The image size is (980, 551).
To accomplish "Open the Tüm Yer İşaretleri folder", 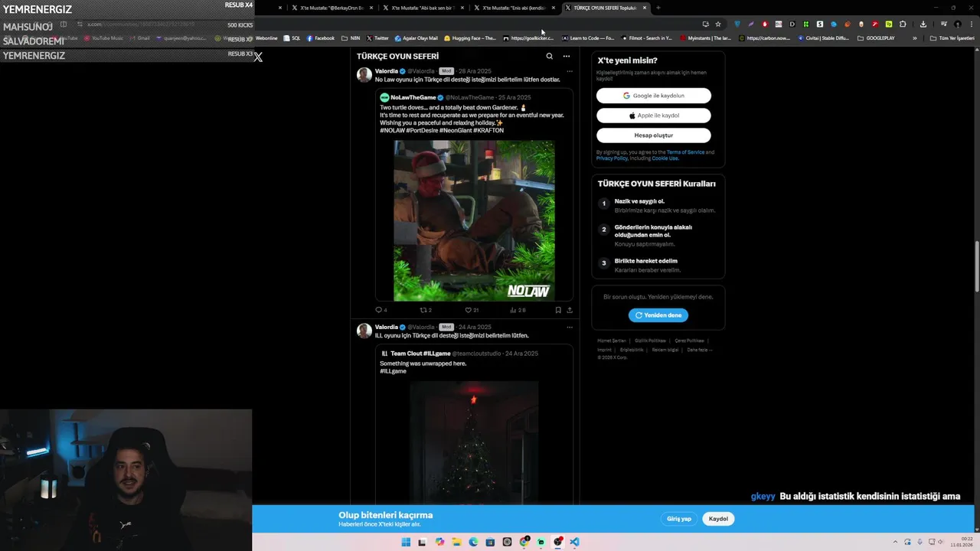I will (952, 37).
